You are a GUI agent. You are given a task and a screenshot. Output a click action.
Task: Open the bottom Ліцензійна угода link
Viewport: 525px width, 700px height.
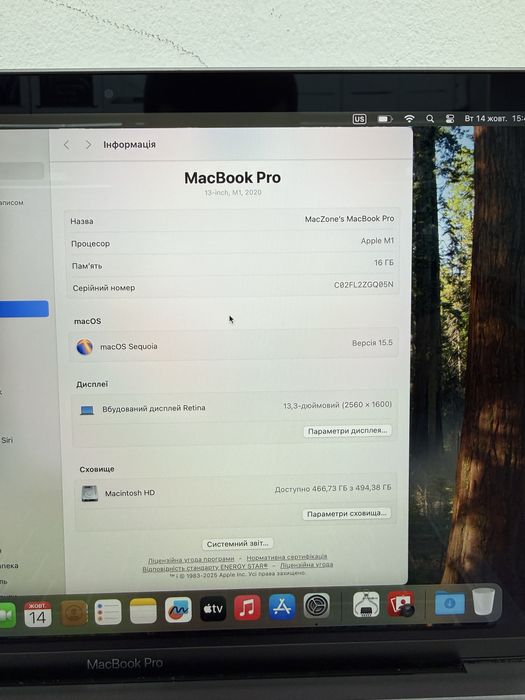pyautogui.click(x=306, y=565)
